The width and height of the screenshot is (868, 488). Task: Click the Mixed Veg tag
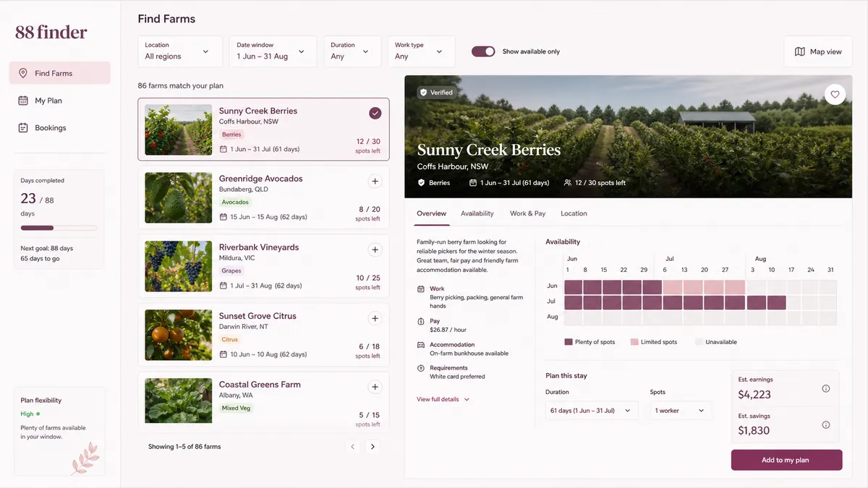point(236,408)
